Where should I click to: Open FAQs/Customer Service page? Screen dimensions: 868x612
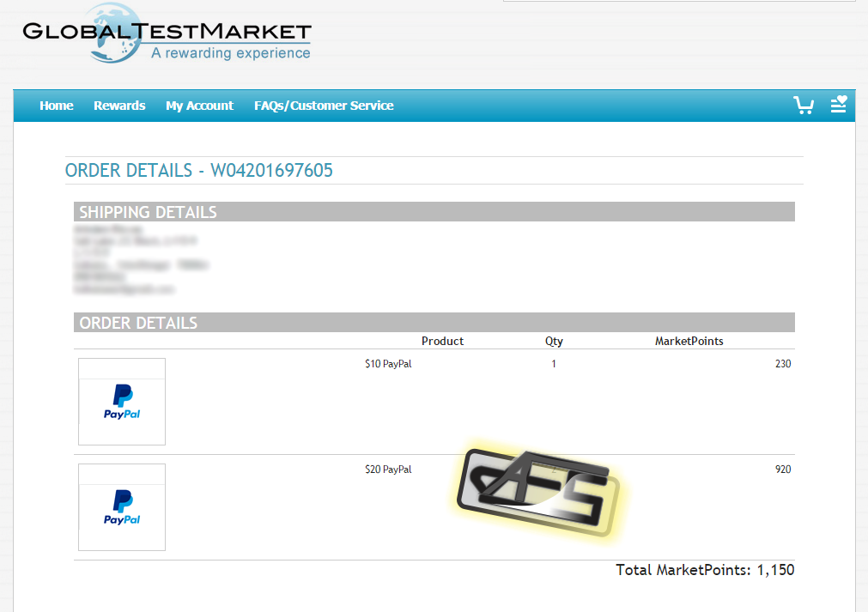coord(324,106)
